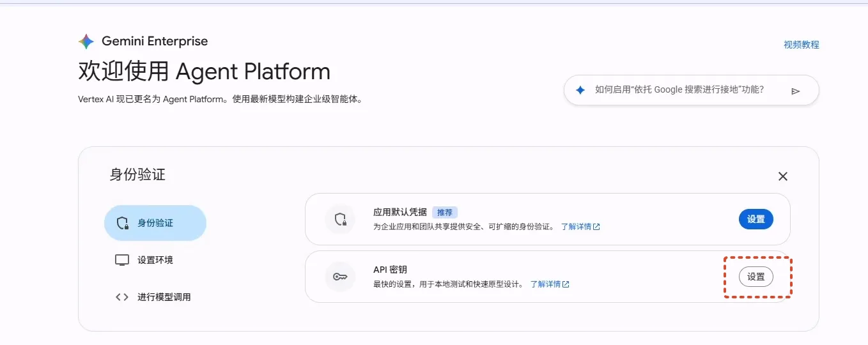Image resolution: width=868 pixels, height=345 pixels.
Task: Submit the question with the send arrow
Action: (x=795, y=91)
